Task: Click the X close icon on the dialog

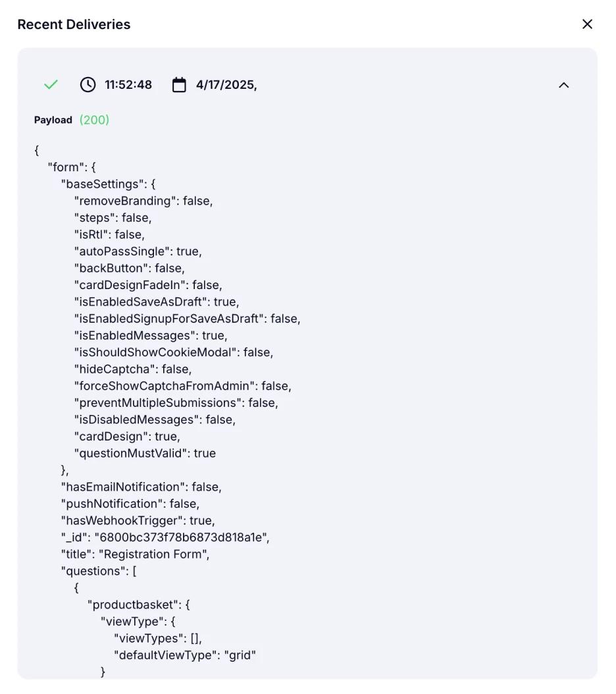Action: [x=587, y=24]
